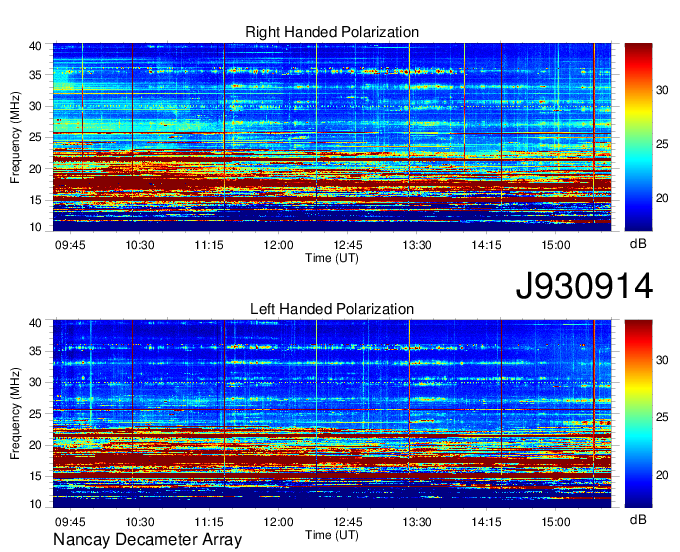This screenshot has height=552, width=680.
Task: Click the 15:00 tick on Left Handed plot
Action: tap(556, 522)
